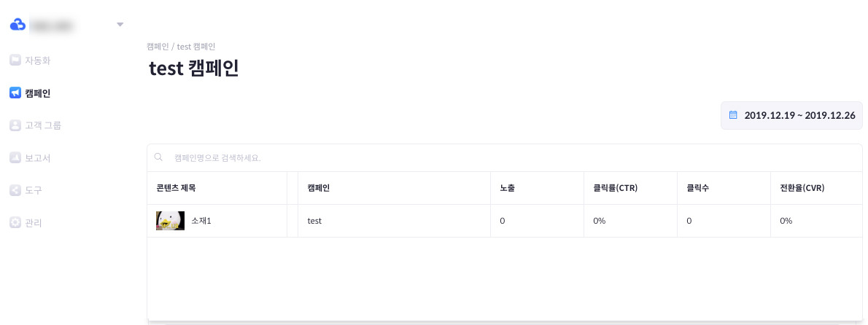Open the 관리 gear icon

pos(15,223)
